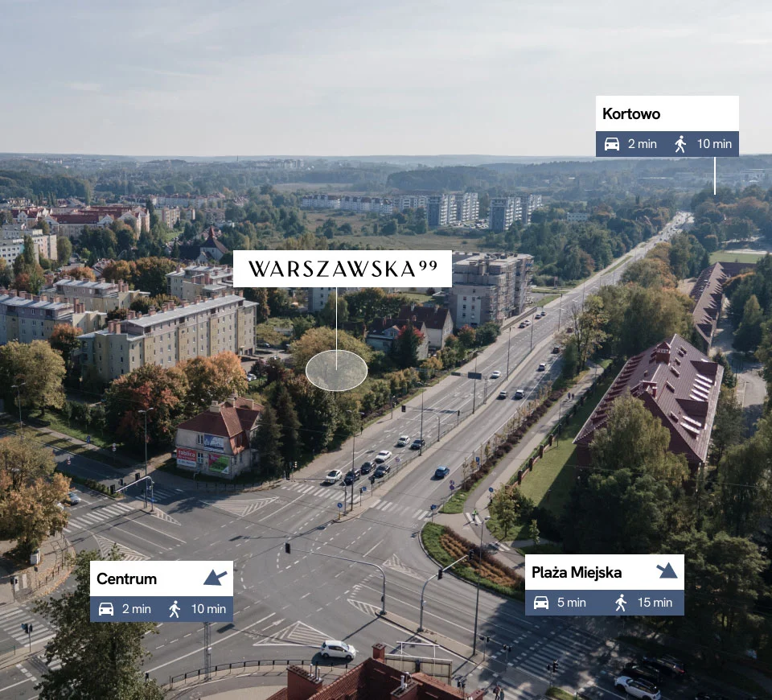The height and width of the screenshot is (700, 772).
Task: Click the 10 min walk time for Kortowo
Action: pyautogui.click(x=714, y=144)
